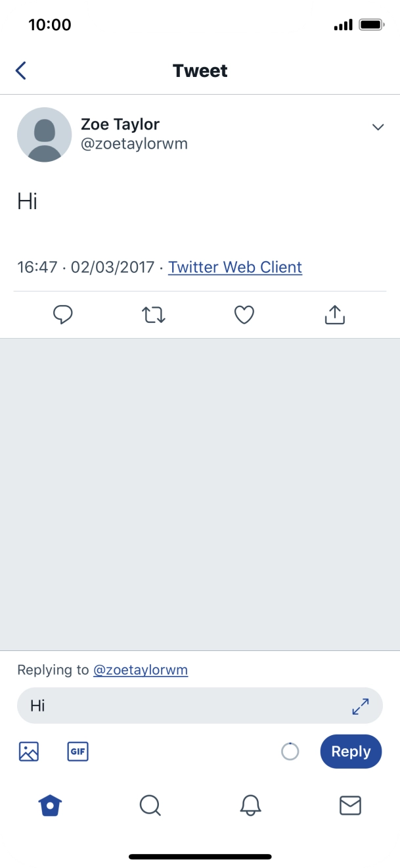Click the search magnifier icon

pyautogui.click(x=150, y=805)
